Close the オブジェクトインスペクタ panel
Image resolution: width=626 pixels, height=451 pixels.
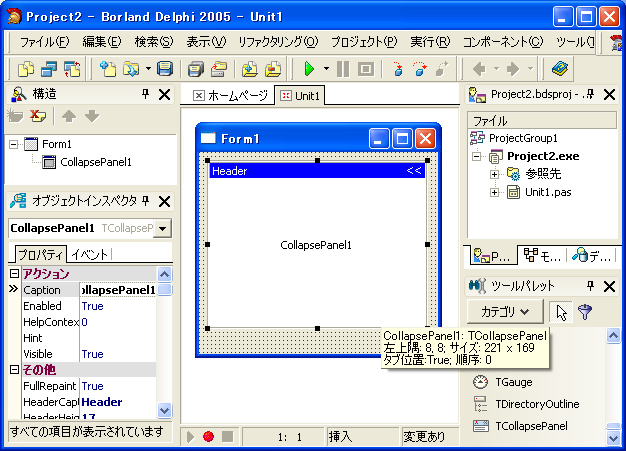tap(164, 201)
